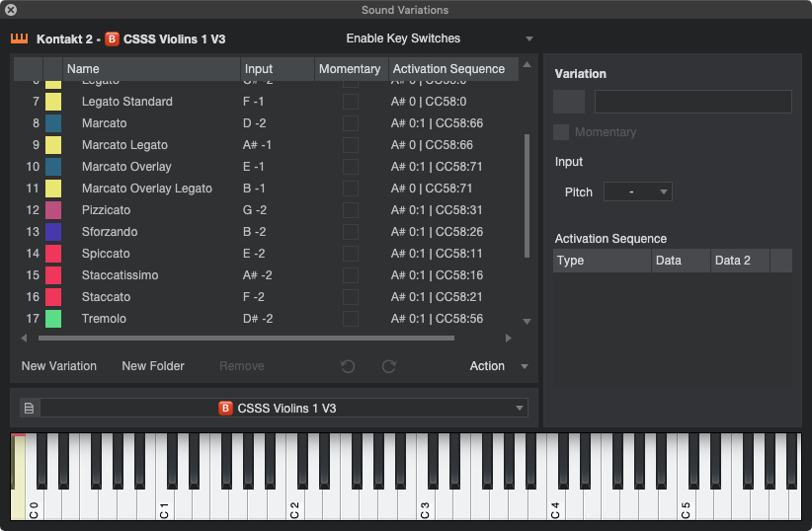Toggle Momentary checkbox for Pizzicato
Viewport: 812px width, 531px height.
[351, 210]
